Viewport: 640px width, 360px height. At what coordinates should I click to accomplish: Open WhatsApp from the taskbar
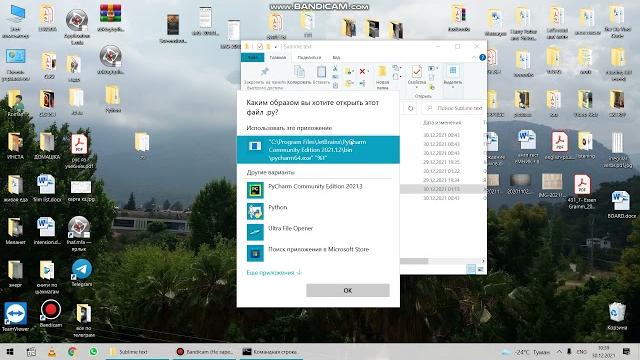coord(93,351)
